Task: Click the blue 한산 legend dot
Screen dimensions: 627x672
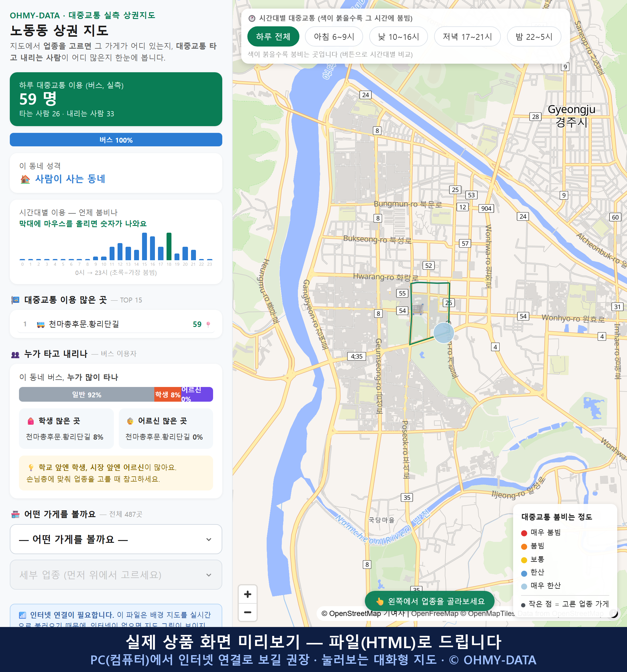Action: 524,573
